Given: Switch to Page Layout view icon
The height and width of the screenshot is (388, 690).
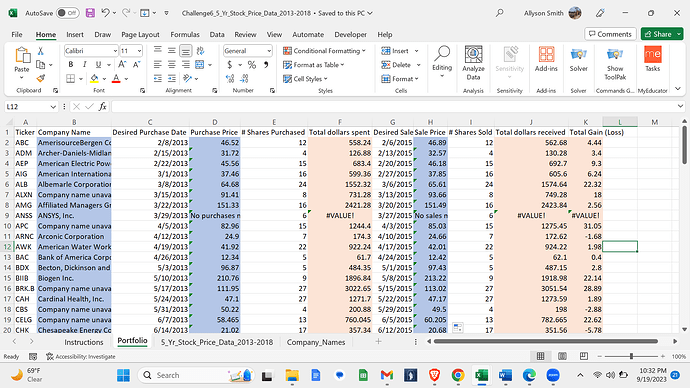Looking at the screenshot, I should [562, 356].
